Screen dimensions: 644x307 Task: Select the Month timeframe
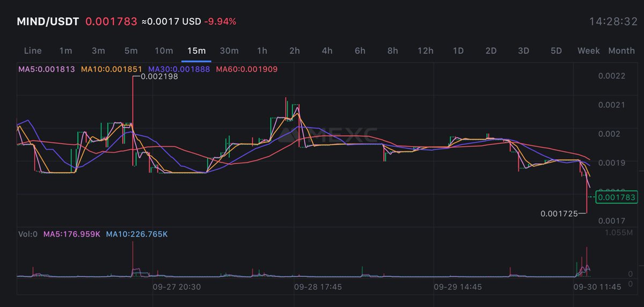pos(621,50)
